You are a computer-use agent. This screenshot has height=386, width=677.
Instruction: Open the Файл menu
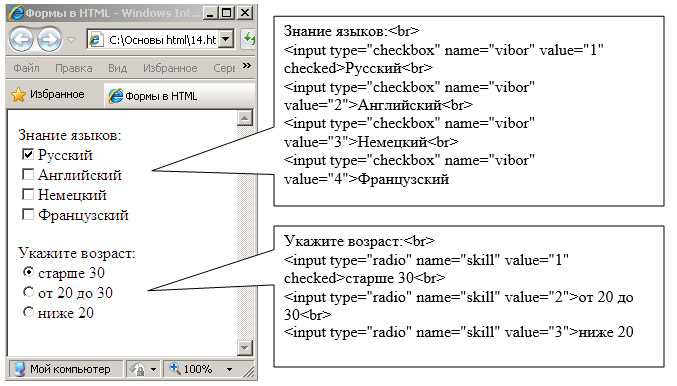point(26,68)
